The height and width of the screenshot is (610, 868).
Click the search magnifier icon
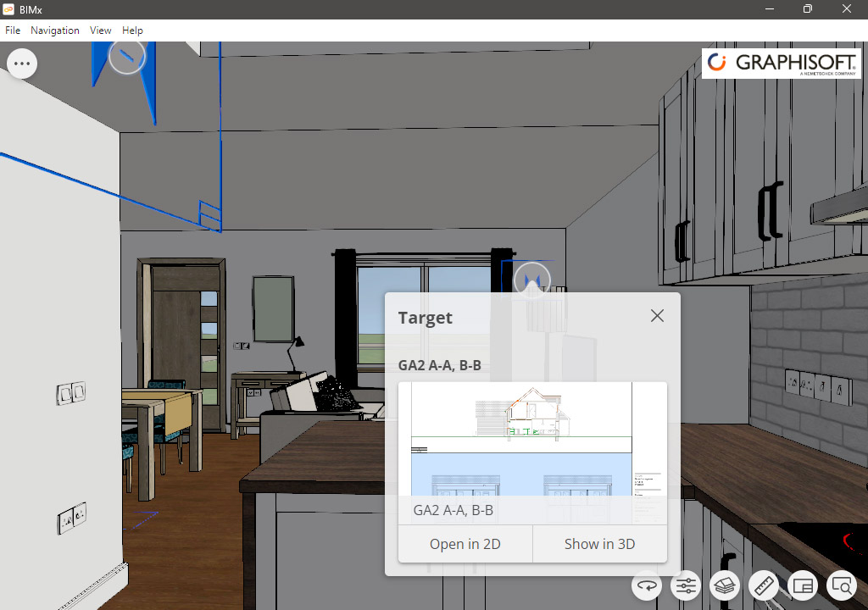[x=842, y=585]
